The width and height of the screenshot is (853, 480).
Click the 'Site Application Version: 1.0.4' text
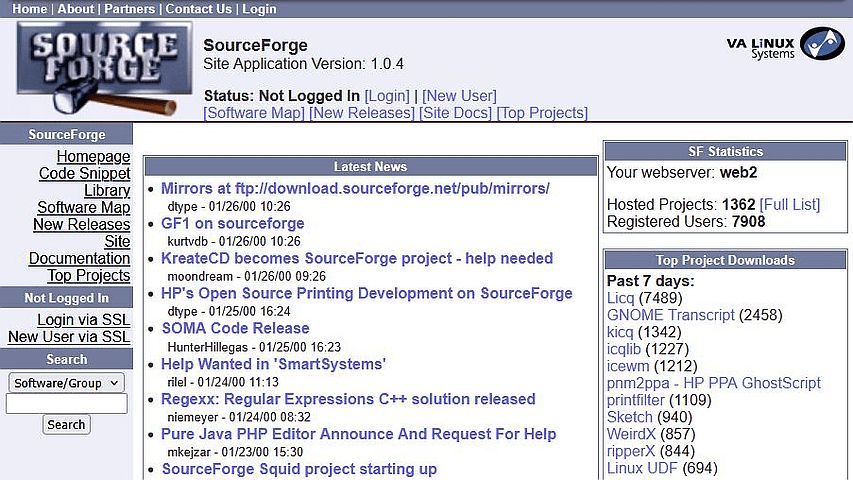coord(304,64)
